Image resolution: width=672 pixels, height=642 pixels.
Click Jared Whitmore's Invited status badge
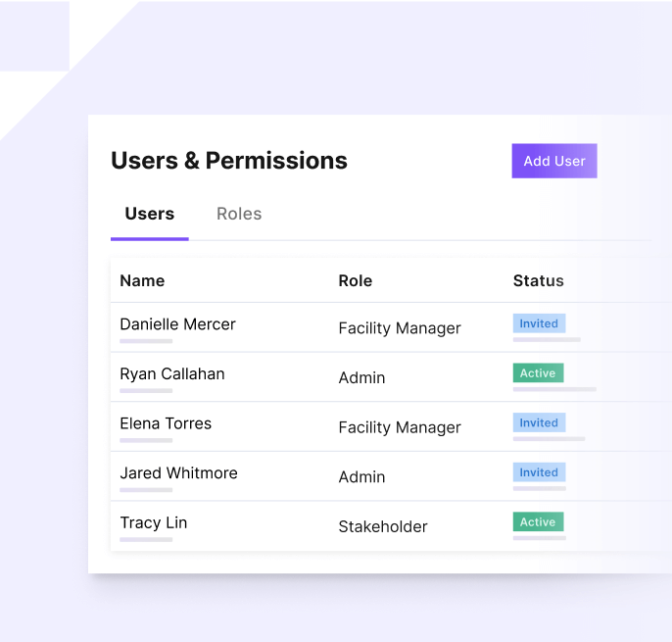click(539, 472)
